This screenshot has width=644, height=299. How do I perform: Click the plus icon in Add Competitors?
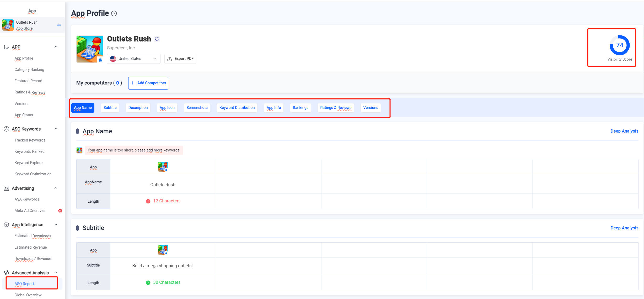132,83
